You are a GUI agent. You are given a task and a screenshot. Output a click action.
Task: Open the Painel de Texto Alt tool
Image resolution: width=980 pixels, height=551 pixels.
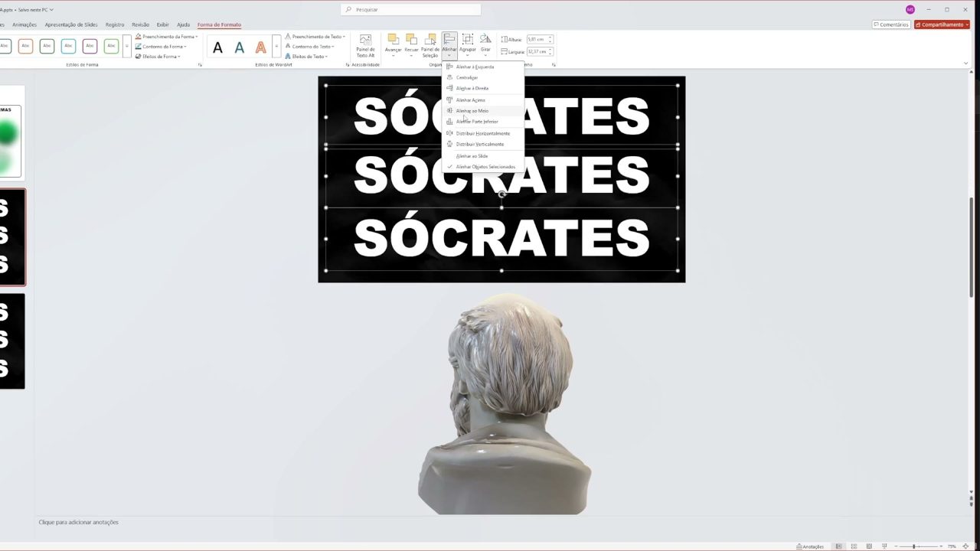(365, 46)
